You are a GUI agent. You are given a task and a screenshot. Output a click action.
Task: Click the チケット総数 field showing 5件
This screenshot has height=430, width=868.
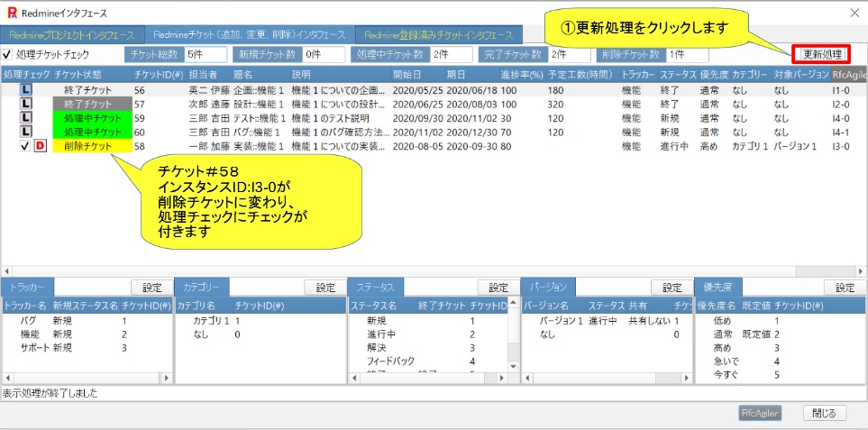(206, 54)
